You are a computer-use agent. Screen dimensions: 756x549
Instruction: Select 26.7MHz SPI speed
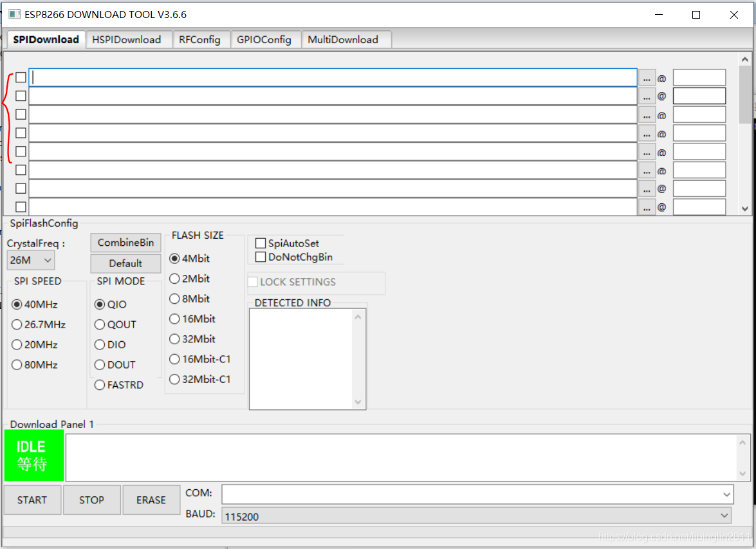click(x=39, y=324)
